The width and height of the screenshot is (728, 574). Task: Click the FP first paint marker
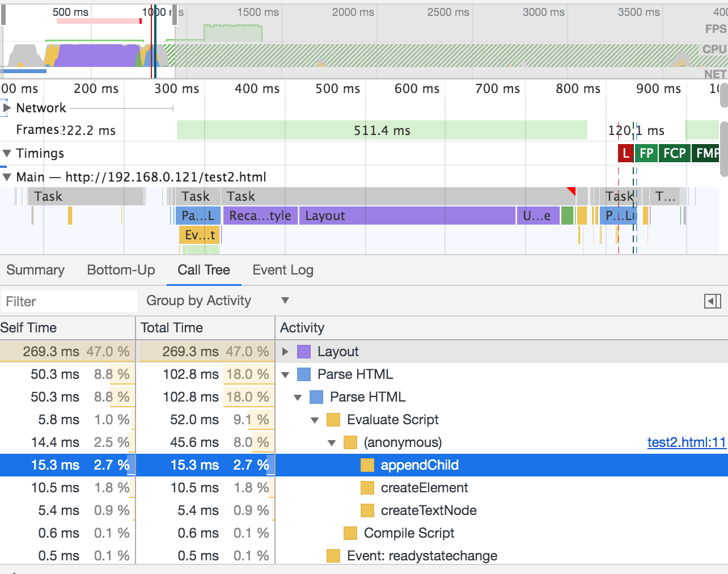(646, 153)
